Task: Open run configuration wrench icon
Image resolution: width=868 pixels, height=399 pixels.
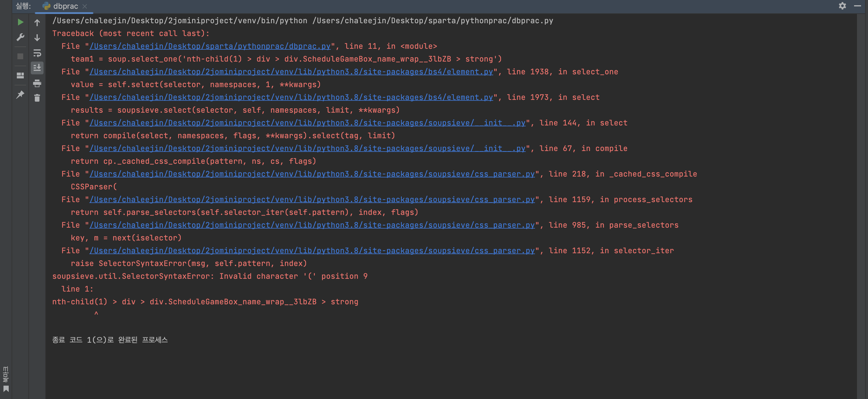Action: 20,37
